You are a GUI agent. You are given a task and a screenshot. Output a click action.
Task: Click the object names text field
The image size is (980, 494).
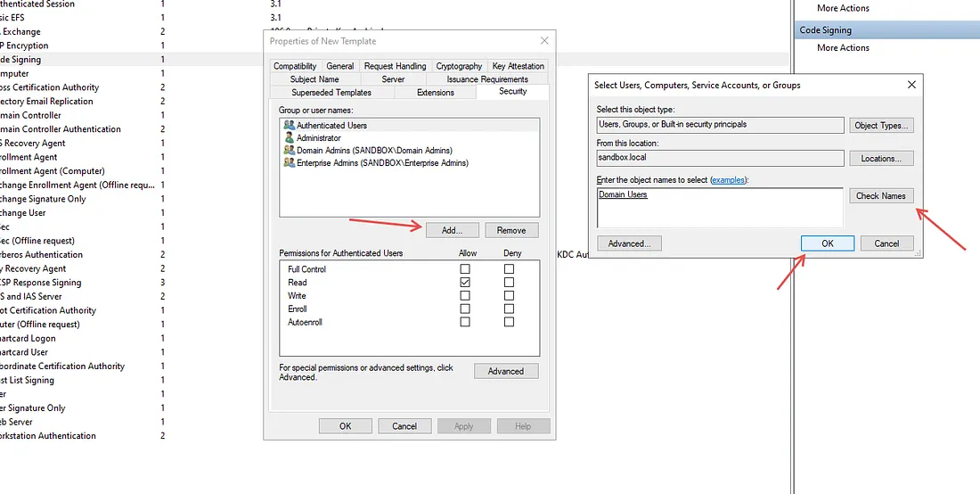(x=720, y=208)
